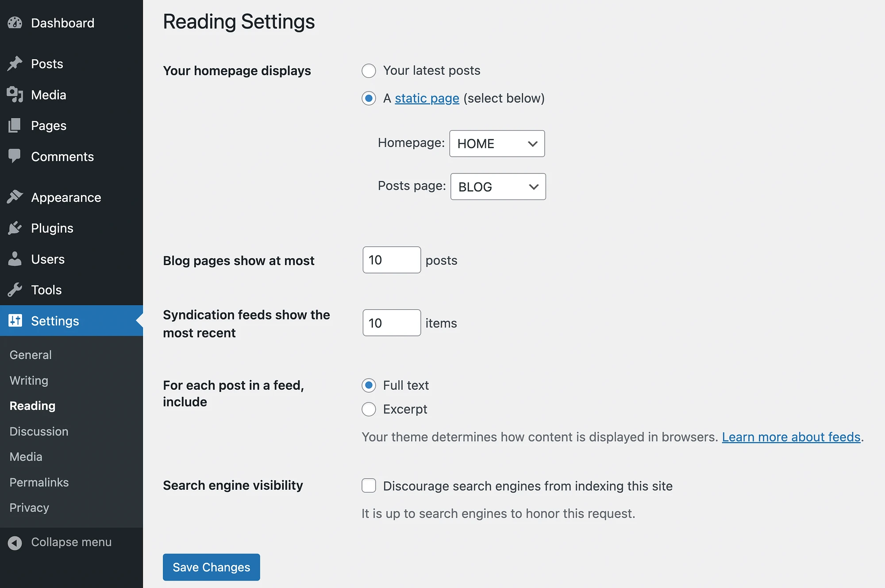Click the Pages icon in sidebar
This screenshot has width=885, height=588.
15,125
